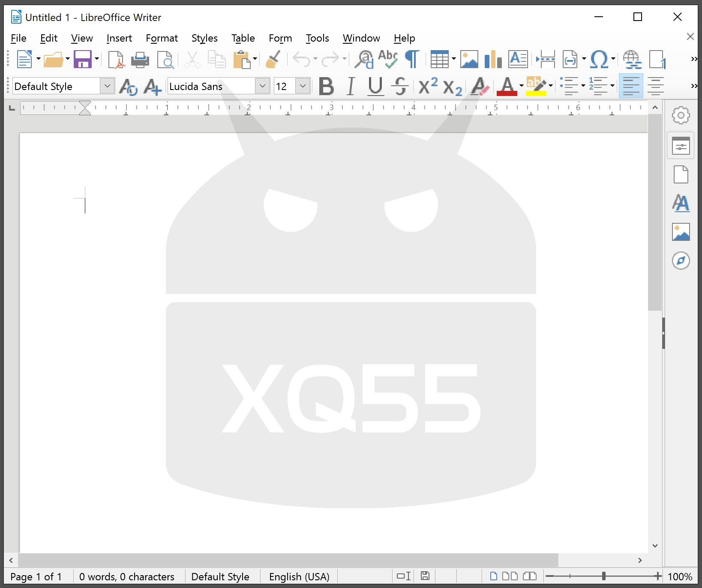The image size is (702, 588).
Task: Toggle Bold formatting
Action: point(326,87)
